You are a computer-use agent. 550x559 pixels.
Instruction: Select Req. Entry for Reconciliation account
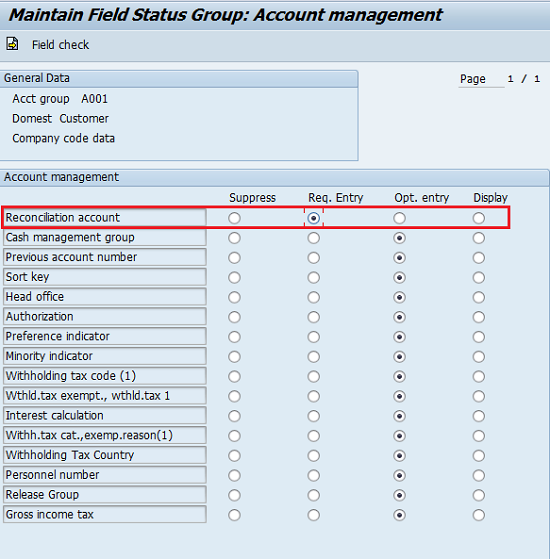coord(314,218)
